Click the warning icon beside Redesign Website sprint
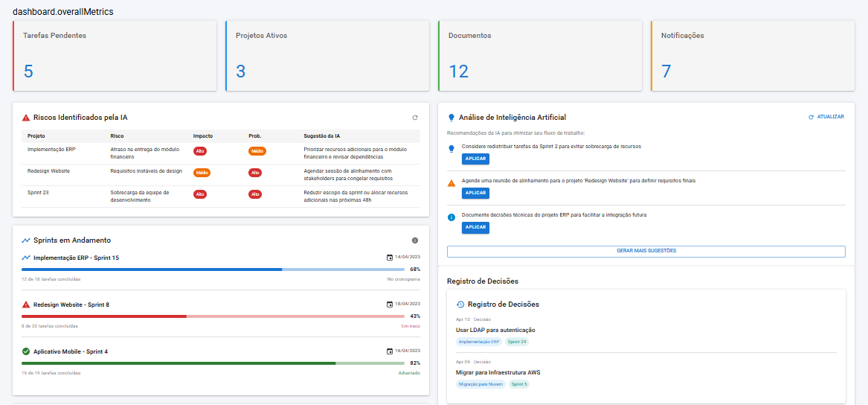This screenshot has height=405, width=868. [x=26, y=304]
